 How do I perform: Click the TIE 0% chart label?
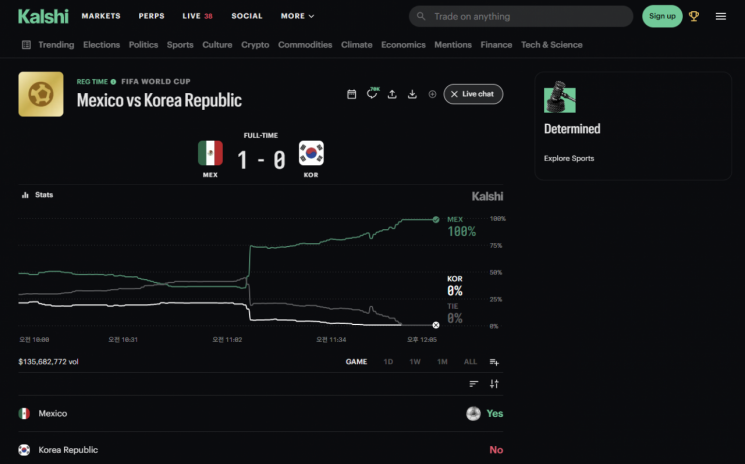(455, 313)
